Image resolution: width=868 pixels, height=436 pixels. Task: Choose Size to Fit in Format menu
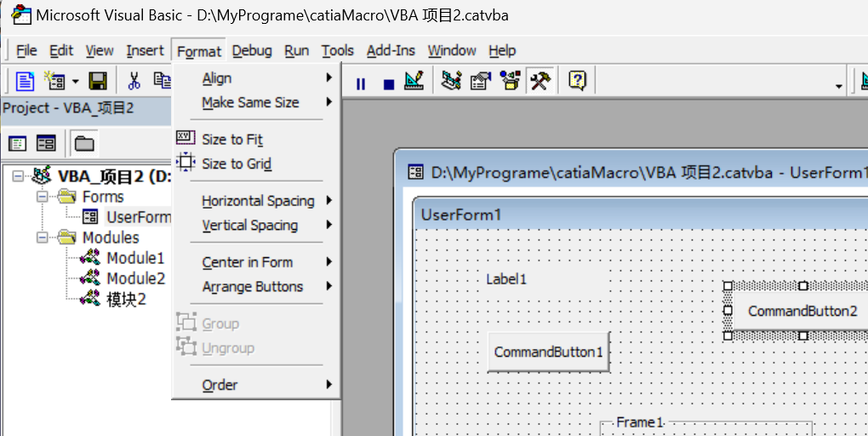pos(256,139)
